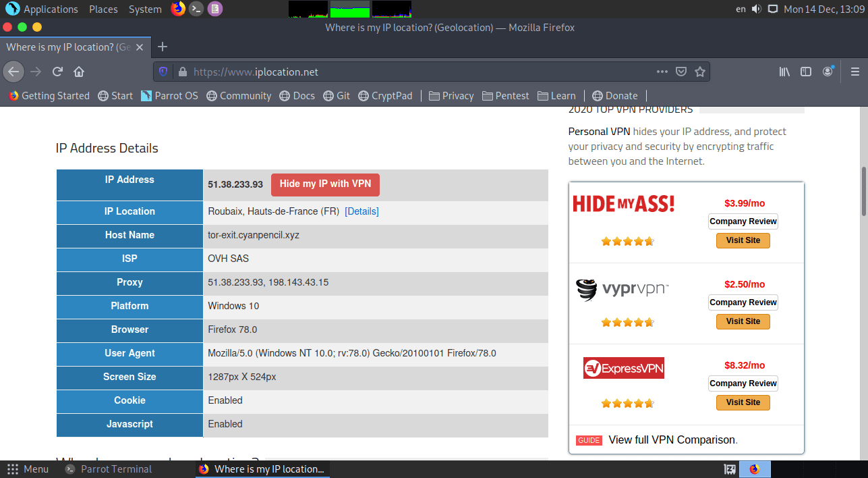The image size is (868, 478).
Task: Click the purple notes panel launcher icon
Action: (x=214, y=9)
